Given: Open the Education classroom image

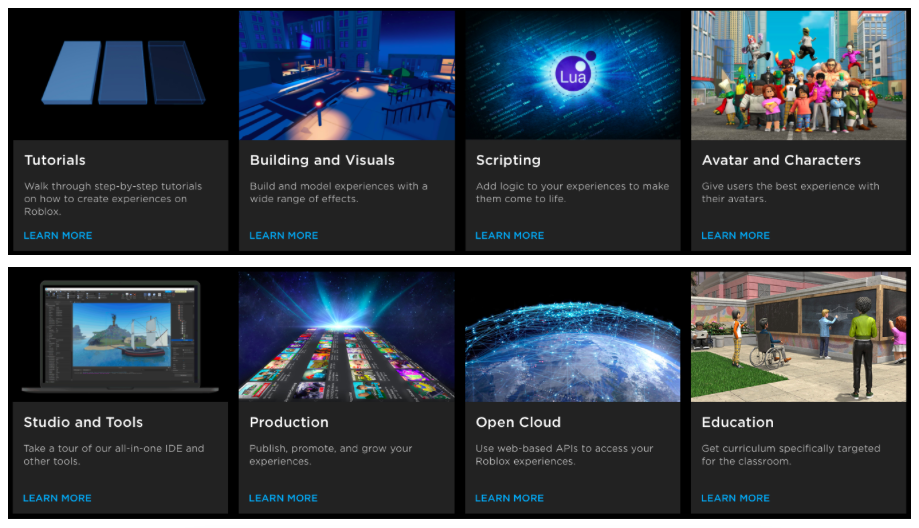Looking at the screenshot, I should pos(798,336).
